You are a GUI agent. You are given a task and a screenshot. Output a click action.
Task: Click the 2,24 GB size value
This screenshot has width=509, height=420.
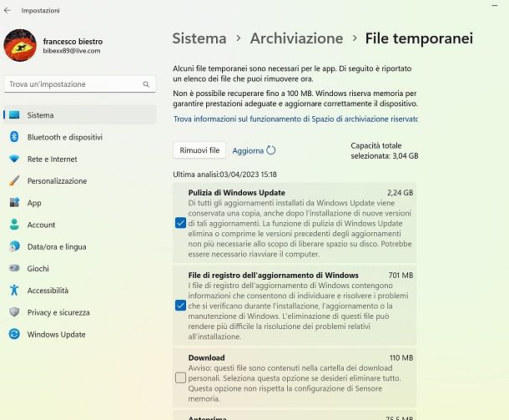(401, 193)
